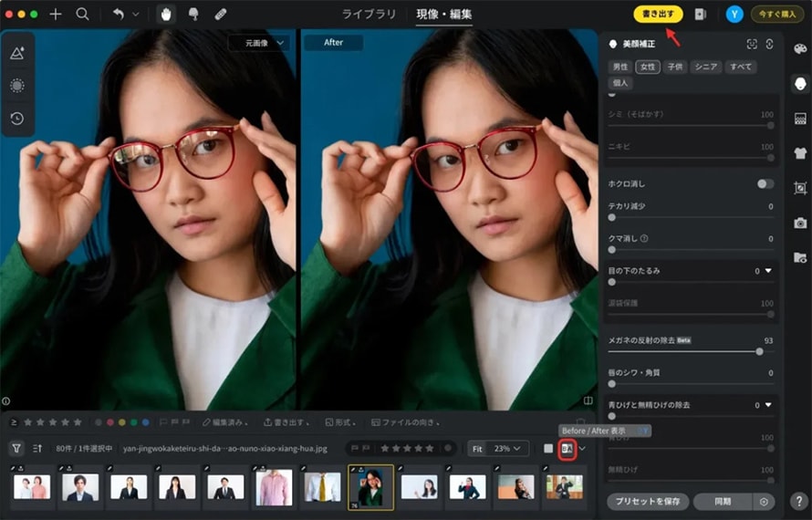This screenshot has width=812, height=520.
Task: Click the yellow 書き出す export button
Action: pos(658,15)
